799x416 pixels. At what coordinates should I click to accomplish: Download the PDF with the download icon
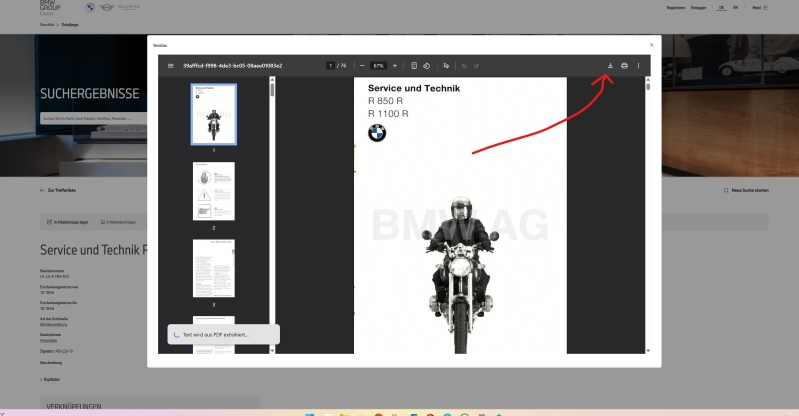(610, 66)
